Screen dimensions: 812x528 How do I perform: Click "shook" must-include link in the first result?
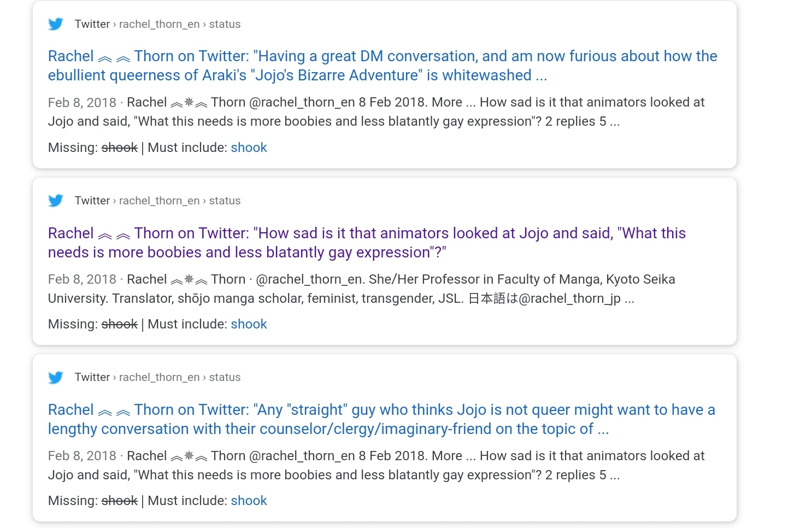(249, 148)
